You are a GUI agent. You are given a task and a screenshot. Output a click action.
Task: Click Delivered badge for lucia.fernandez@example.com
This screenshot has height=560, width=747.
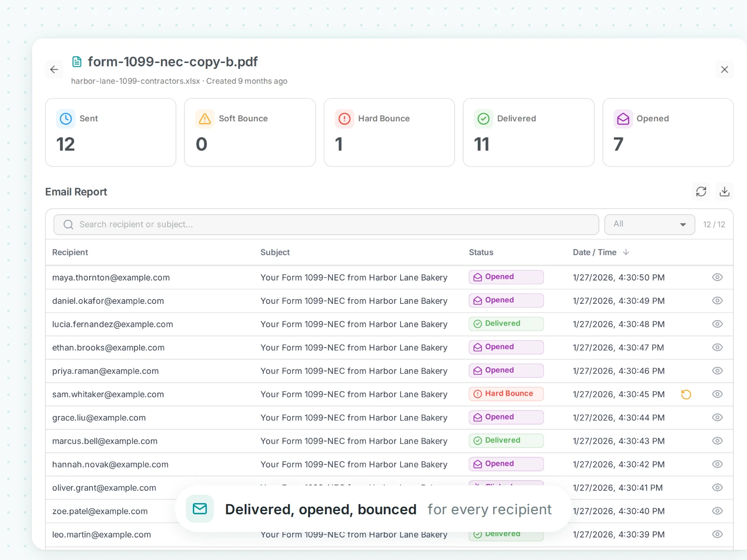click(506, 324)
